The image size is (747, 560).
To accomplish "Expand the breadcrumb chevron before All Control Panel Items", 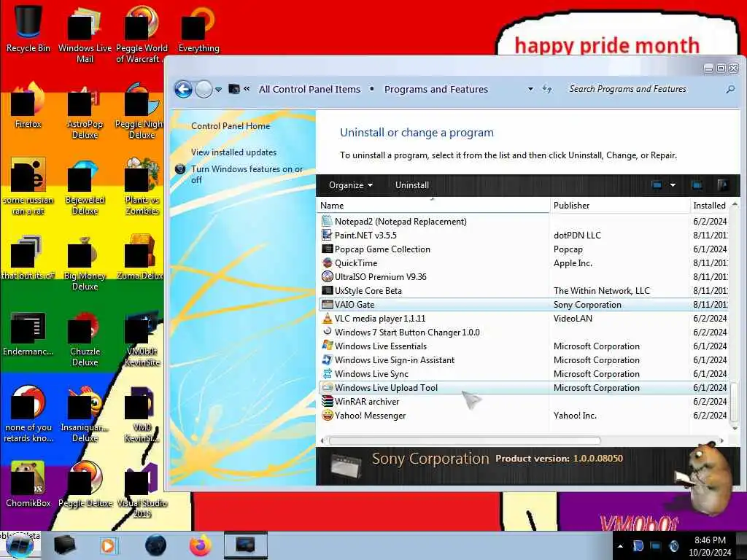I will point(247,88).
